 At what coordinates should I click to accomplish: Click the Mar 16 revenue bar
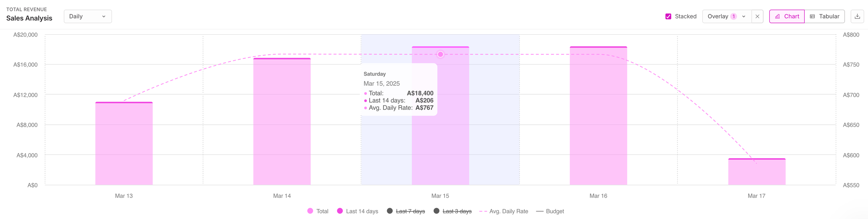point(598,117)
